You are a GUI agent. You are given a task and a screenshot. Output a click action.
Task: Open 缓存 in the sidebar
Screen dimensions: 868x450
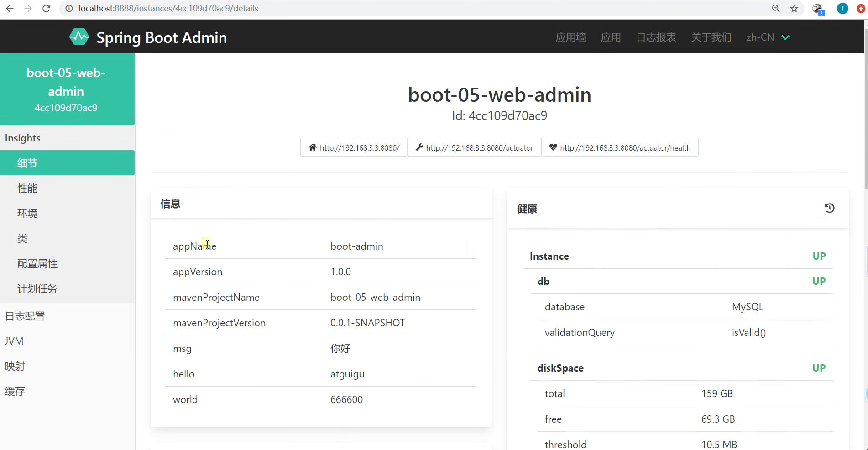(x=67, y=391)
